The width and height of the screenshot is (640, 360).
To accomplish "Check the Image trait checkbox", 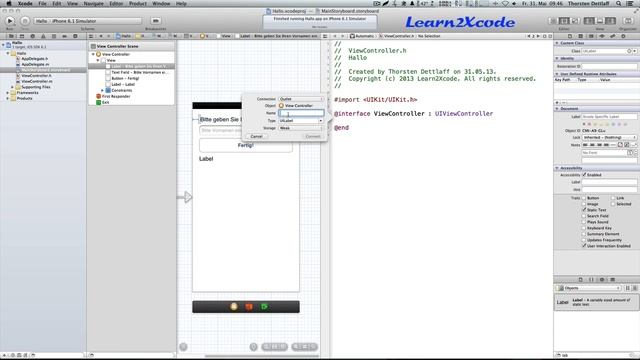I will click(584, 204).
